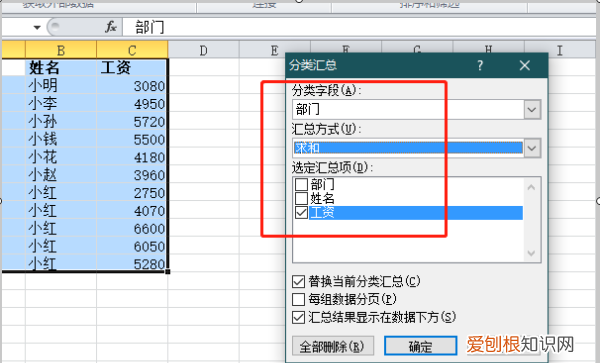
Task: Click the salary cell 4070
Action: coord(132,210)
